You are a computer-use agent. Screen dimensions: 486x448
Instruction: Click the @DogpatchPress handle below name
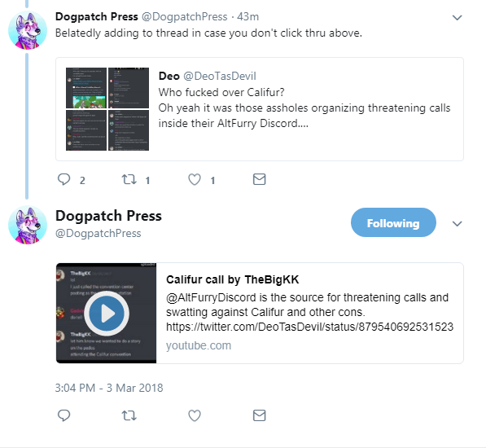coord(98,234)
